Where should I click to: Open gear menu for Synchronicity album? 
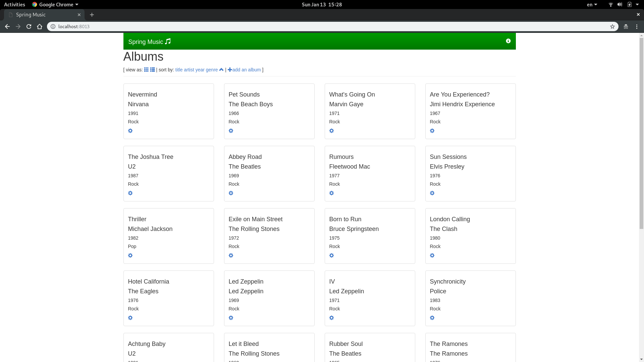tap(432, 318)
